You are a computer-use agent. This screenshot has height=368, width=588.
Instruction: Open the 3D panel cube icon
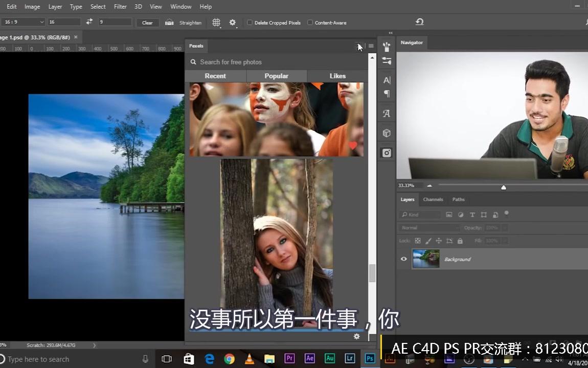coord(387,133)
